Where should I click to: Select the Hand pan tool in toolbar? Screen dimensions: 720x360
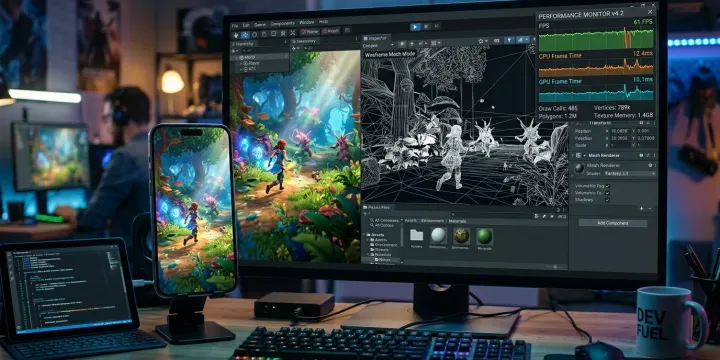coord(236,35)
